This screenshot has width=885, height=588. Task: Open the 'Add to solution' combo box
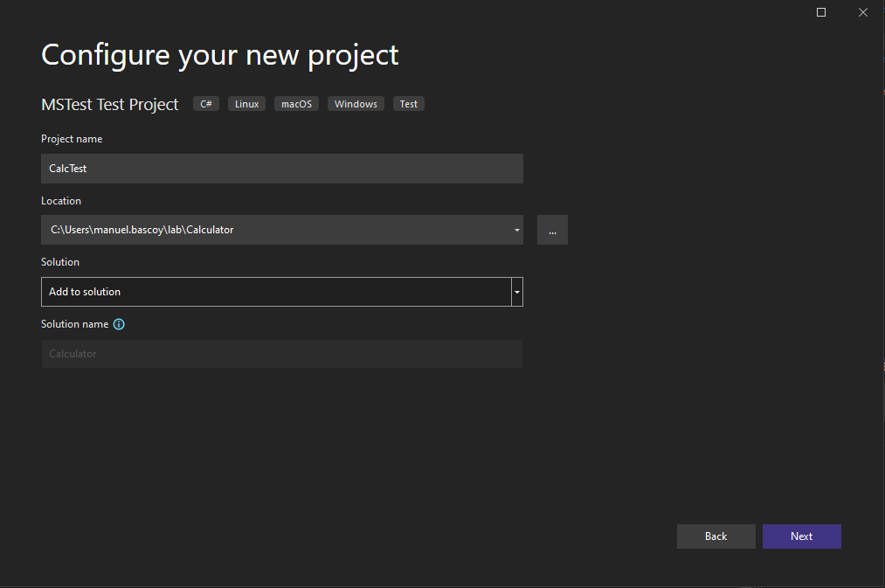click(275, 292)
